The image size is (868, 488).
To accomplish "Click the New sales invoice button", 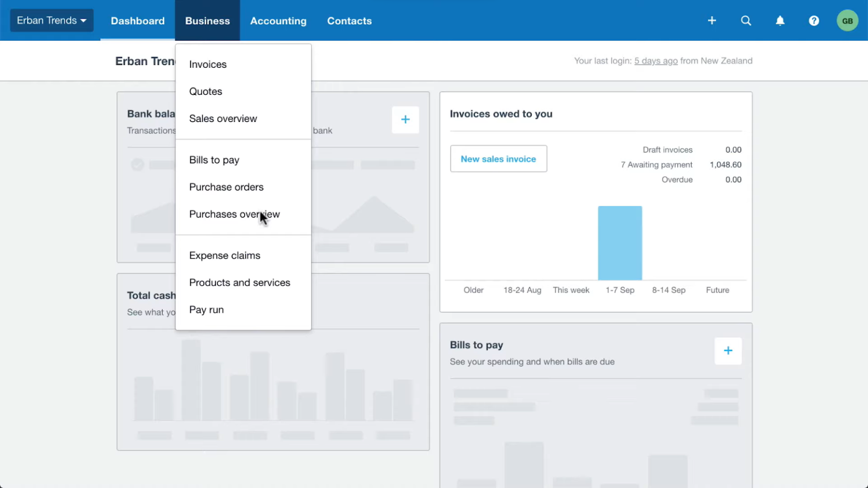I will coord(498,159).
